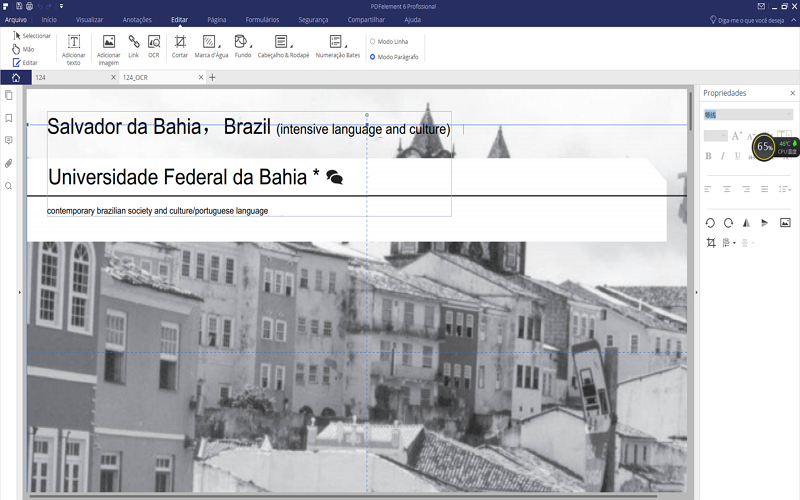Click the Selecionar button

[x=31, y=35]
